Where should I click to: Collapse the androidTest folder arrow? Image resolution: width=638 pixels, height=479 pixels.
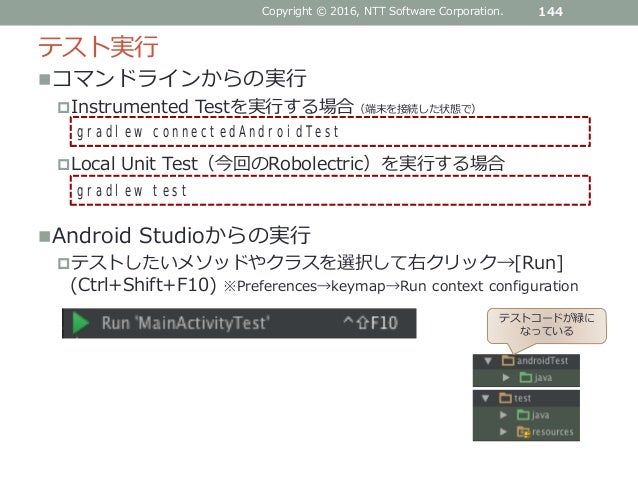pyautogui.click(x=488, y=361)
